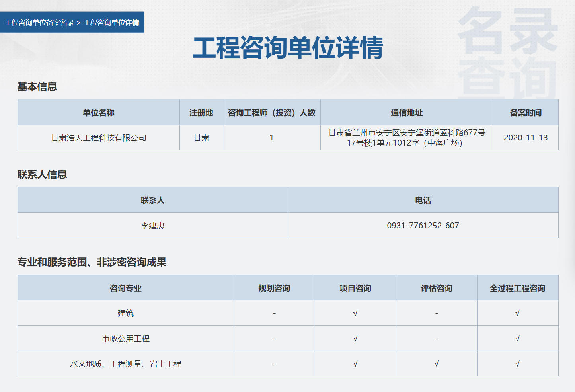Viewport: 575px width, 392px height.
Task: Click the 注册地 value 甘肃
Action: tap(201, 137)
